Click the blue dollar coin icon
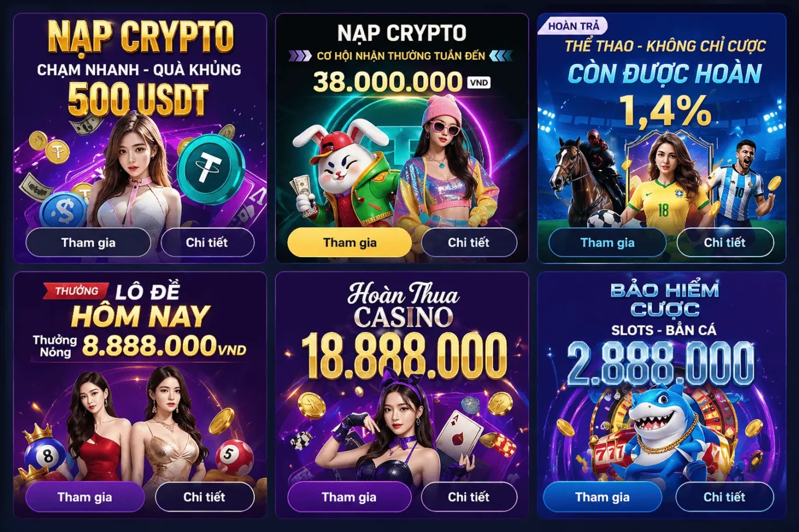 coord(64,209)
